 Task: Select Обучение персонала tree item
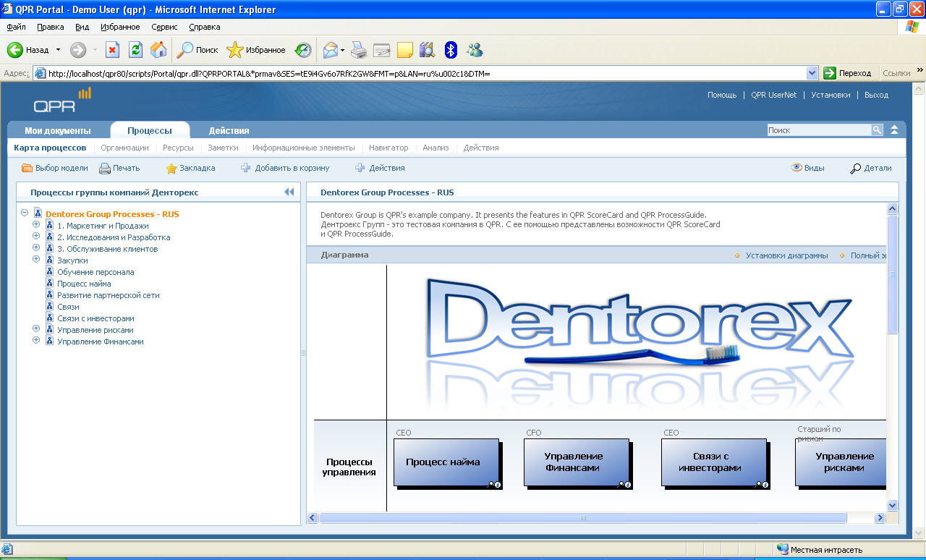pos(95,272)
